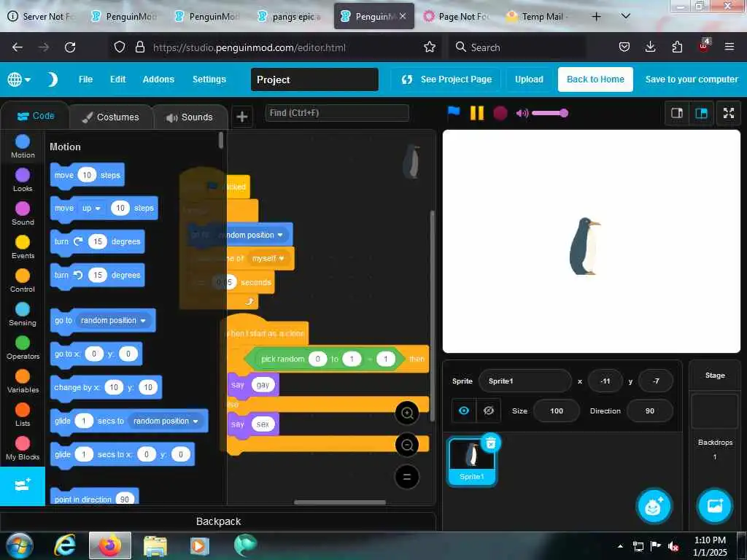Expand the move up direction dropdown
Image resolution: width=747 pixels, height=560 pixels.
[91, 208]
